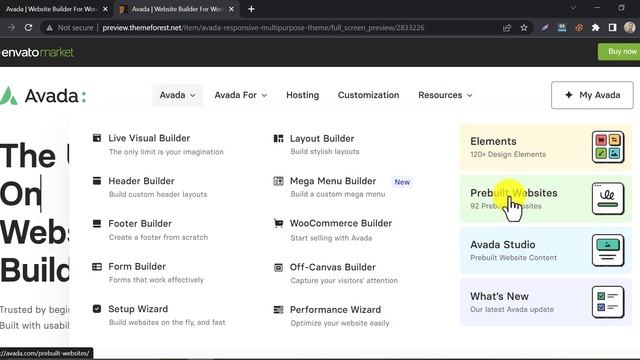Open the Avada Studio card title
The width and height of the screenshot is (640, 360).
503,244
